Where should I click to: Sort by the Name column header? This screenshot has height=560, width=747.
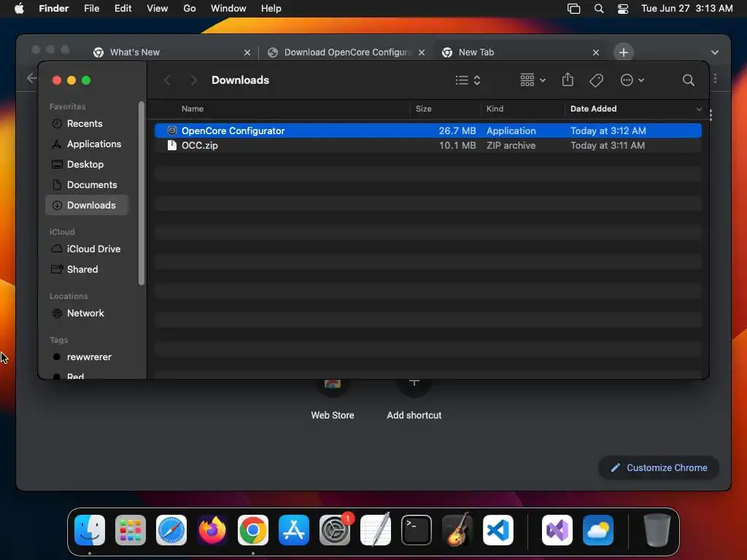click(193, 109)
